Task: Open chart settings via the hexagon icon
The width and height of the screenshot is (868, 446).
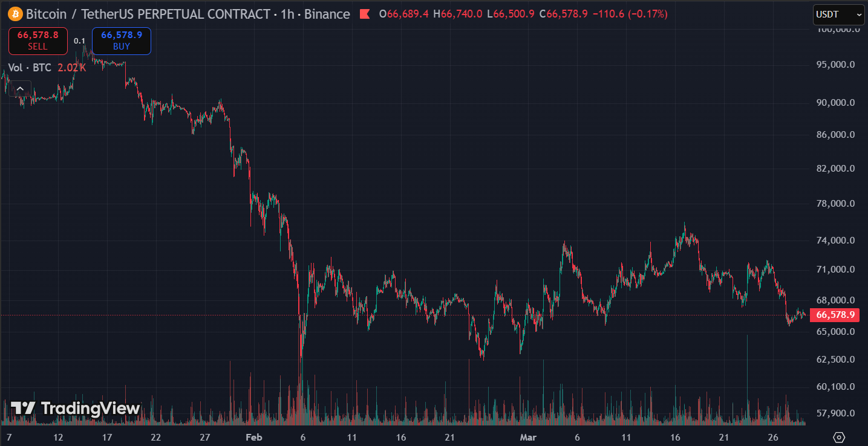Action: [x=840, y=437]
